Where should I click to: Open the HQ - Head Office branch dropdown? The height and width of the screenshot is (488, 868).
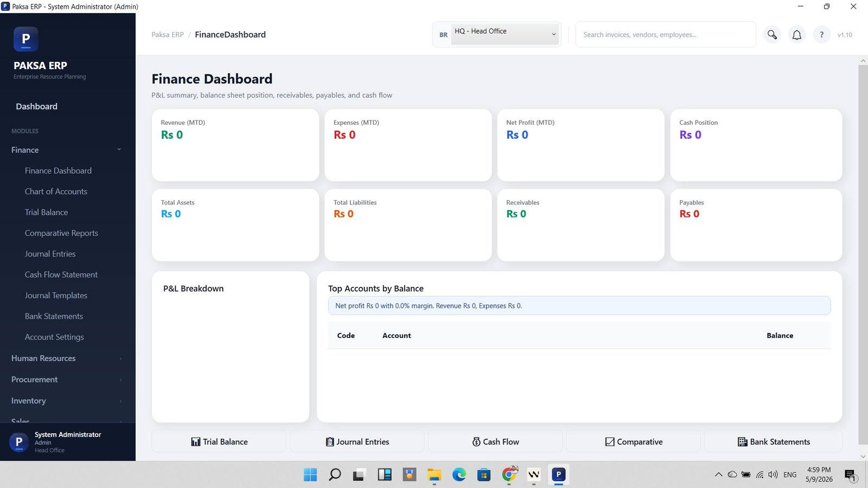505,34
